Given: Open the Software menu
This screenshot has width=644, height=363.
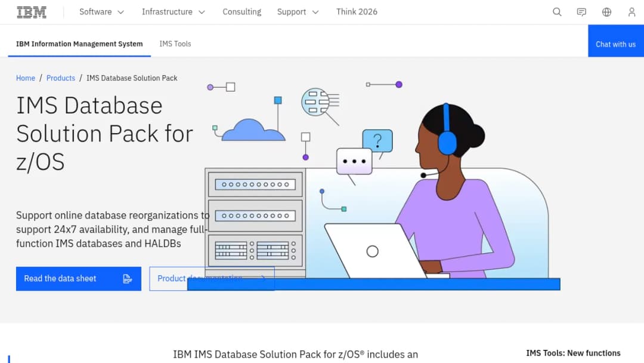Looking at the screenshot, I should coord(101,12).
